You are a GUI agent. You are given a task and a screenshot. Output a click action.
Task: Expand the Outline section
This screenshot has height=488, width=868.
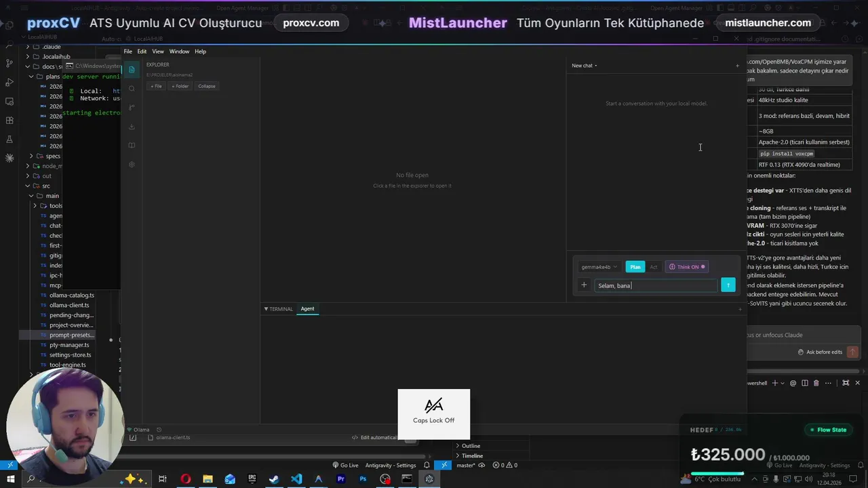click(471, 446)
